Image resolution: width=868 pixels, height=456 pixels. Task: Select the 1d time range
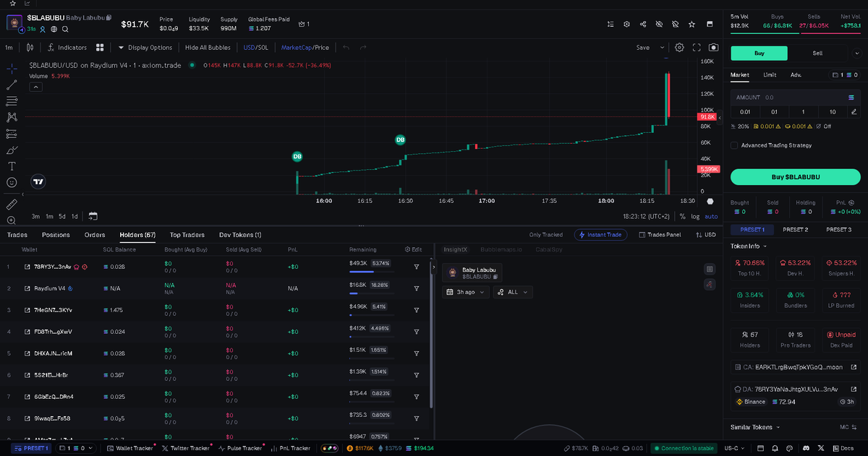point(75,216)
